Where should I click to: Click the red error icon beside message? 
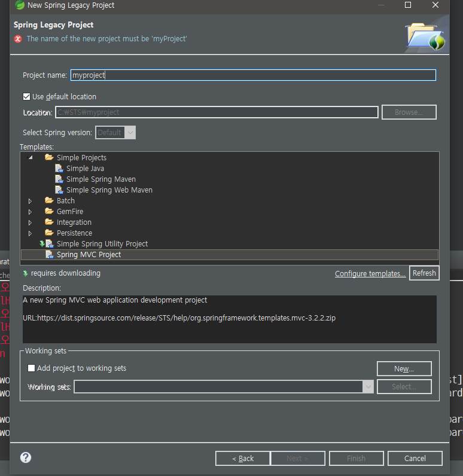click(x=18, y=39)
